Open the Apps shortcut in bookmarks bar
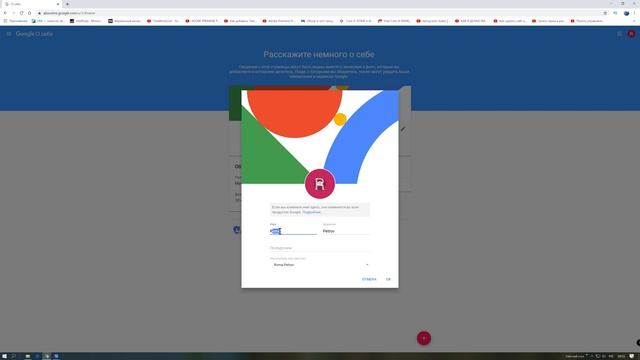 pyautogui.click(x=16, y=21)
